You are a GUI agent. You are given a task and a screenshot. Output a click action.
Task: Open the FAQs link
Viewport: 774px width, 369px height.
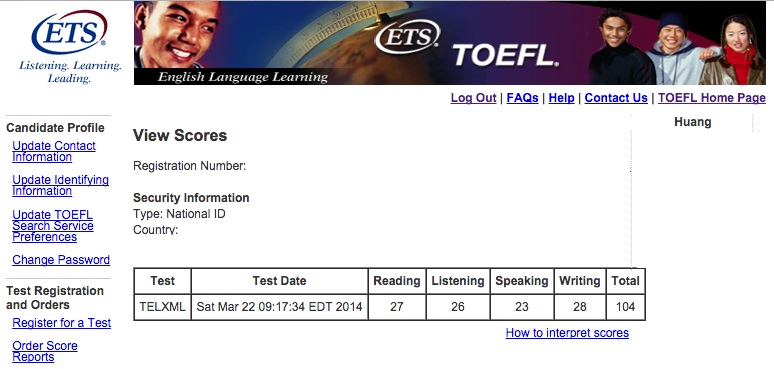pyautogui.click(x=522, y=98)
